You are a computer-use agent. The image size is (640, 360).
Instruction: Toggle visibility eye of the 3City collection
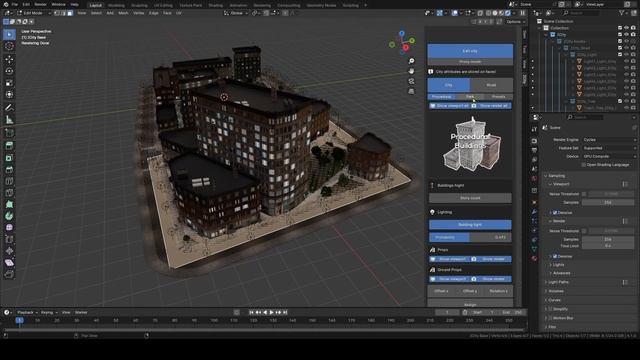[x=626, y=35]
